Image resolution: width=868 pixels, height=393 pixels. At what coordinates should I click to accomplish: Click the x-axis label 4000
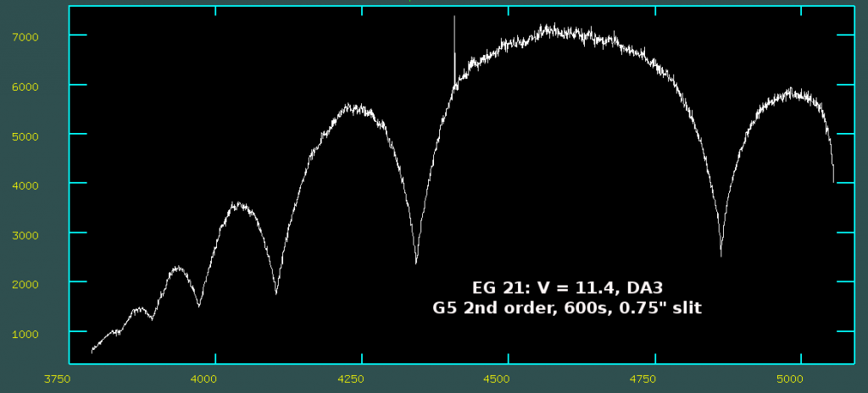point(203,379)
